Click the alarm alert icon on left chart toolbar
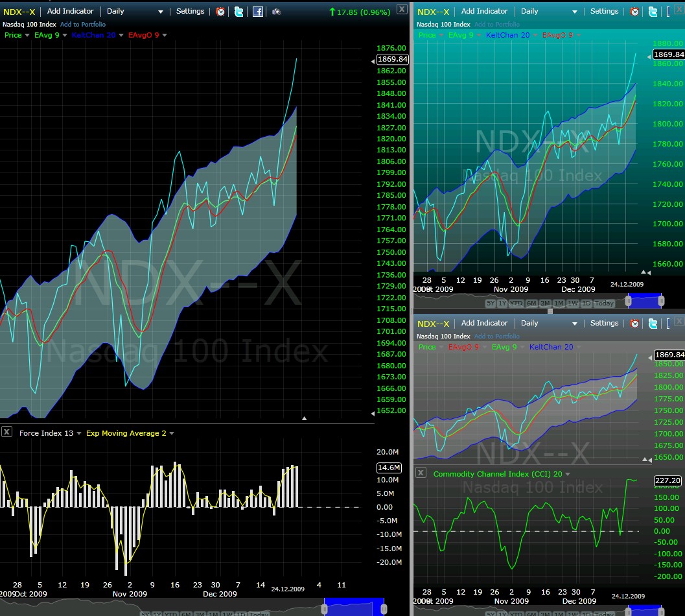This screenshot has width=685, height=616. pyautogui.click(x=220, y=11)
